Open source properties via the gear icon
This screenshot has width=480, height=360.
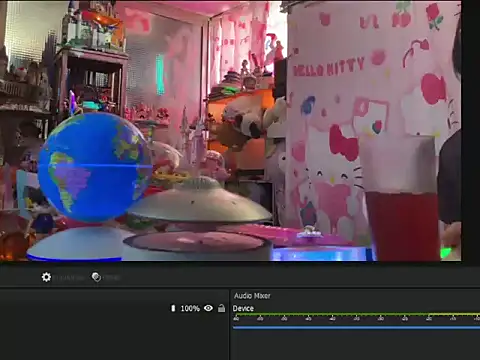(x=46, y=277)
